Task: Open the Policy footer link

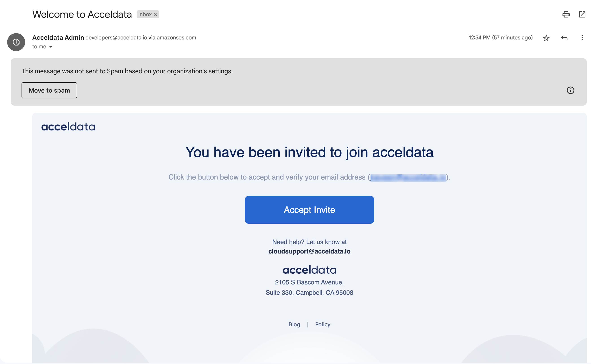Action: [x=323, y=324]
